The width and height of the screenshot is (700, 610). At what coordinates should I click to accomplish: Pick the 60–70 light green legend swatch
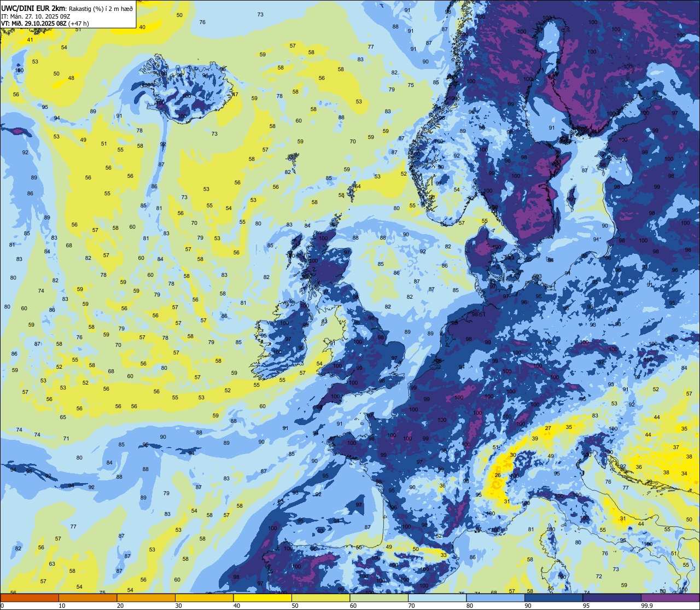[379, 598]
